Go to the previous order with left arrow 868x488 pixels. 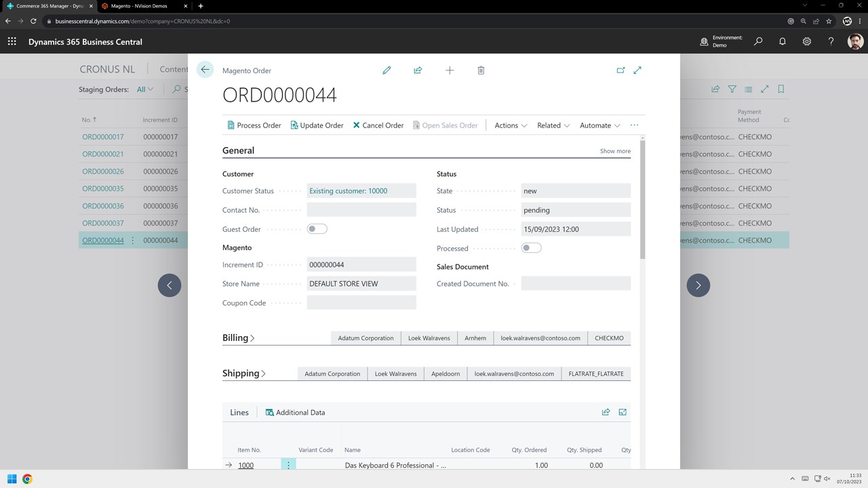point(170,285)
